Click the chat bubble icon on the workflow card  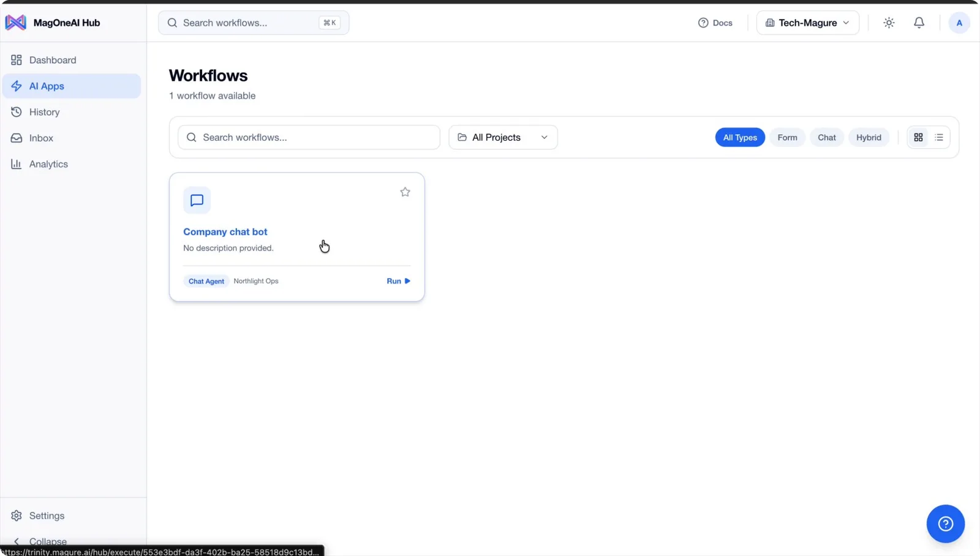[x=197, y=200]
